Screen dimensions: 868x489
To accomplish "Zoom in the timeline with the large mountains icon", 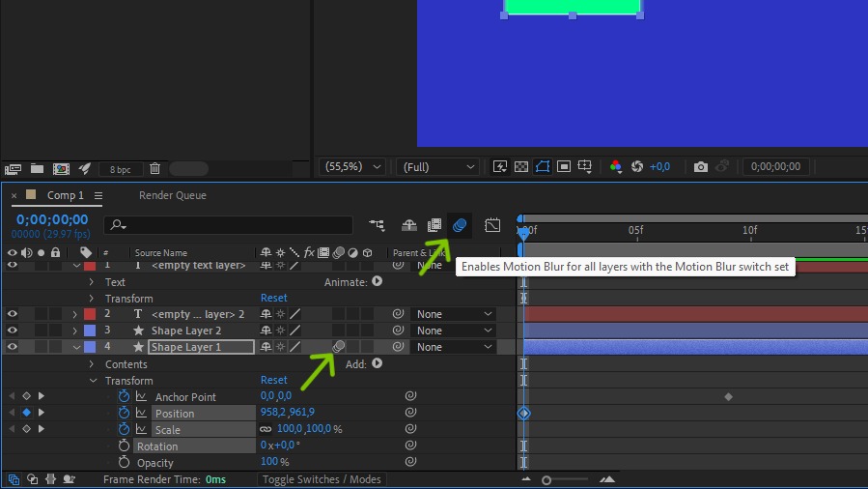I will click(607, 479).
